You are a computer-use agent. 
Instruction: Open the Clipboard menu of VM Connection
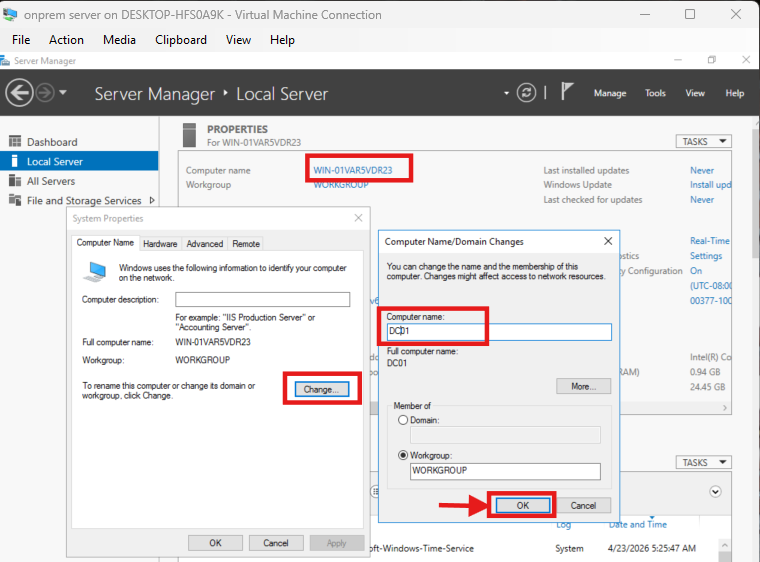coord(181,40)
